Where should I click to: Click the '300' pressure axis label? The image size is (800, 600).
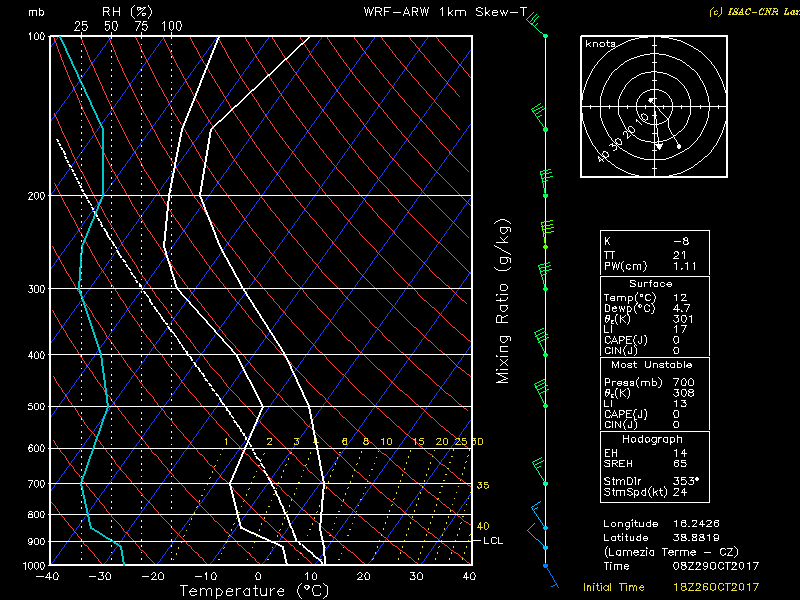[x=36, y=289]
